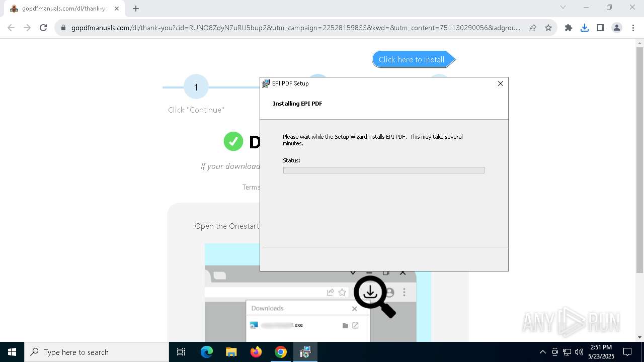644x362 pixels.
Task: Bookmark this page with the star icon
Action: coord(548,28)
